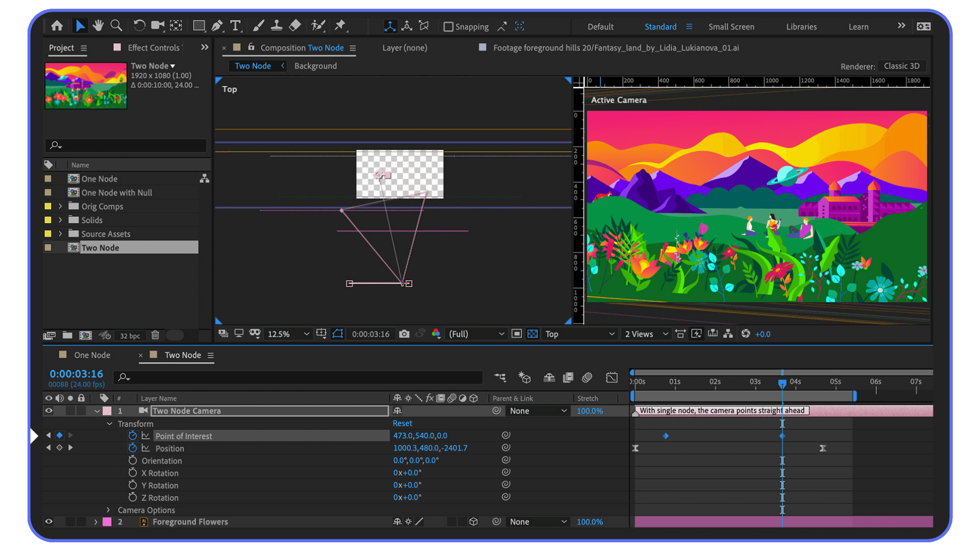Enable the Snapping checkbox

coord(449,27)
